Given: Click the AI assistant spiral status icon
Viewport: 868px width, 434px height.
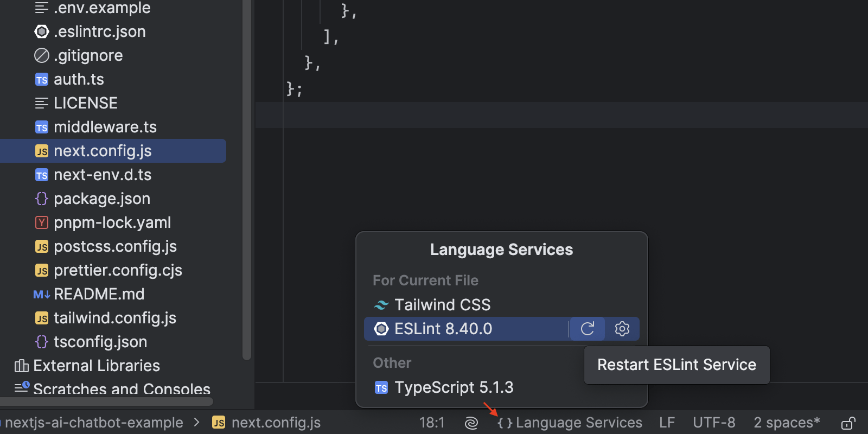Looking at the screenshot, I should tap(471, 423).
